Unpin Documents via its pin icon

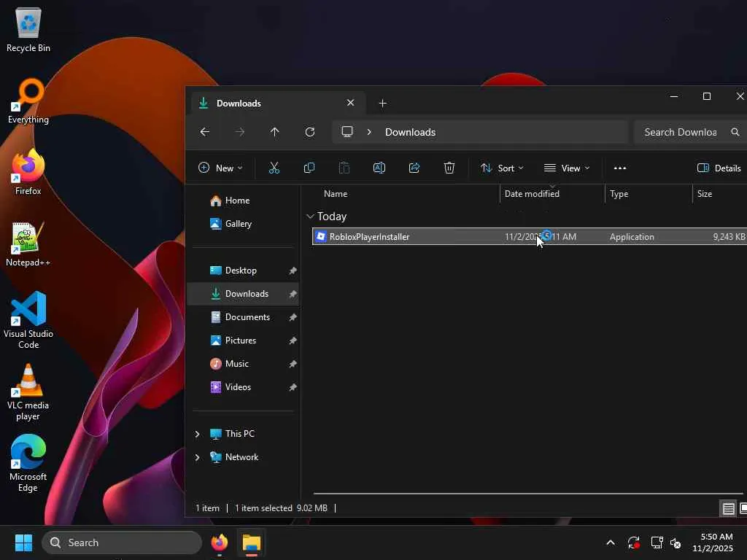click(x=293, y=317)
